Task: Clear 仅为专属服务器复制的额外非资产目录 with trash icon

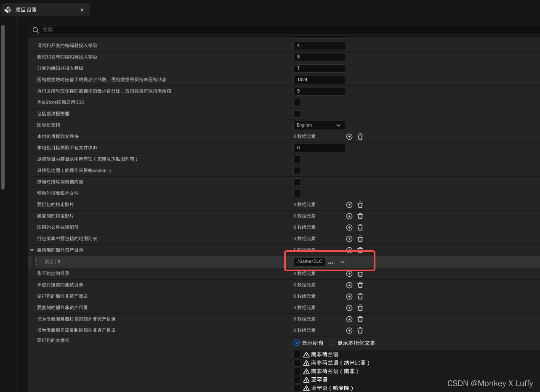Action: tap(360, 331)
